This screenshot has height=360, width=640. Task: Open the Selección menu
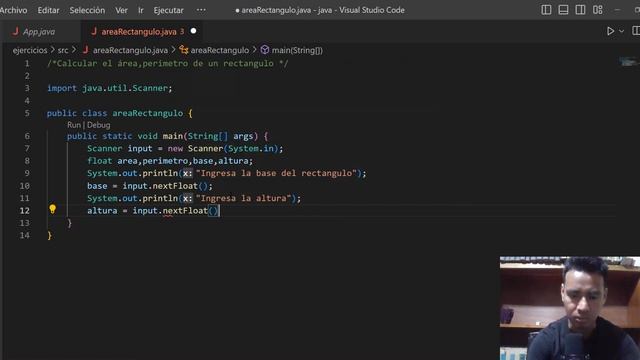click(x=87, y=10)
